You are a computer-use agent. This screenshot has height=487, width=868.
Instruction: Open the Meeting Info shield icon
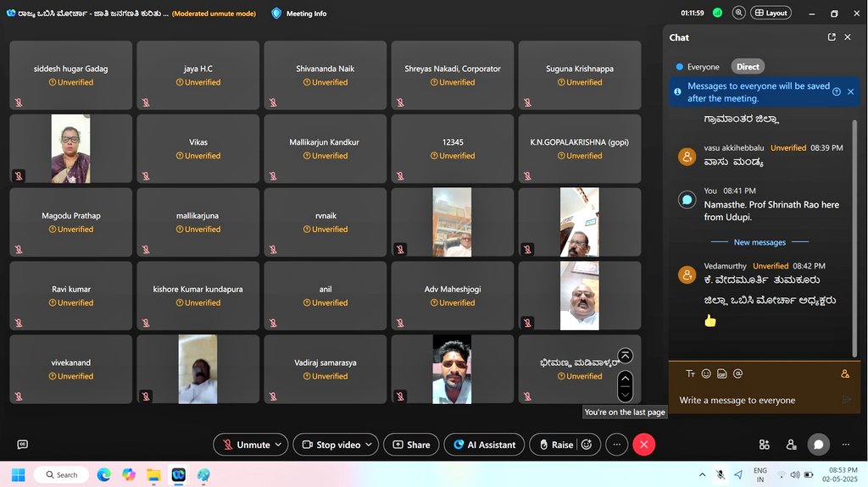[x=276, y=14]
